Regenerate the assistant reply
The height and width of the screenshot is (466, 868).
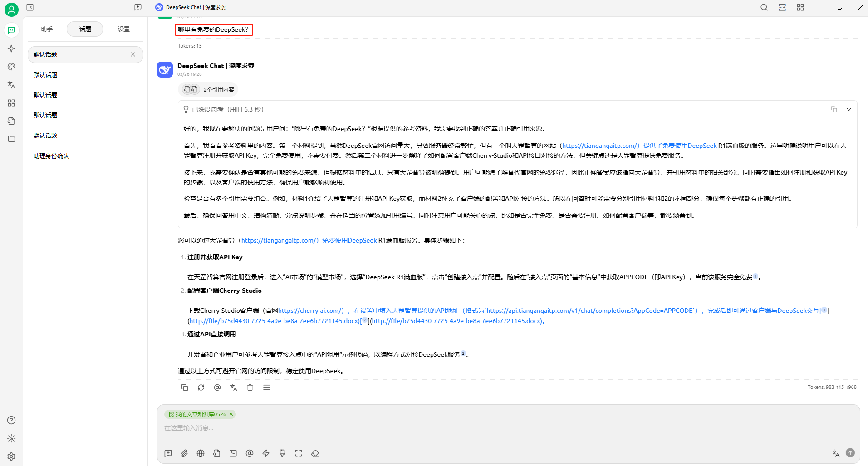[201, 388]
